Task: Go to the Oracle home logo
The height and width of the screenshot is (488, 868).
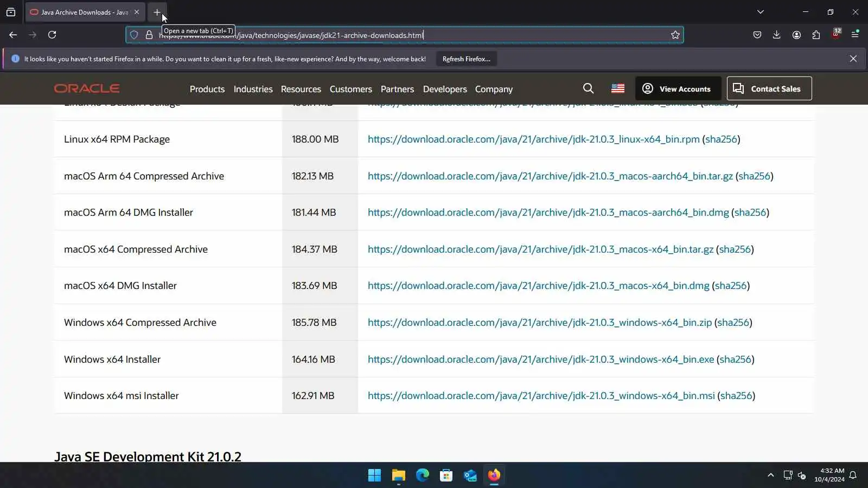Action: click(x=87, y=88)
